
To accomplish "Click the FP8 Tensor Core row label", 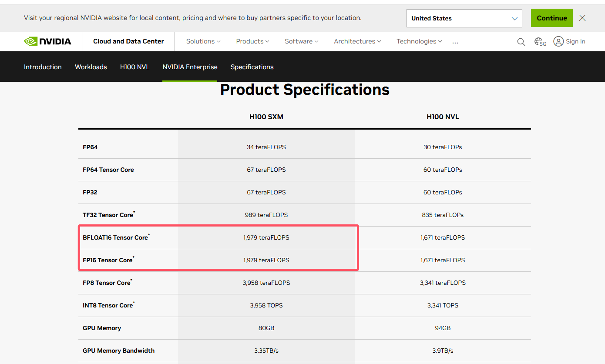I will (107, 283).
